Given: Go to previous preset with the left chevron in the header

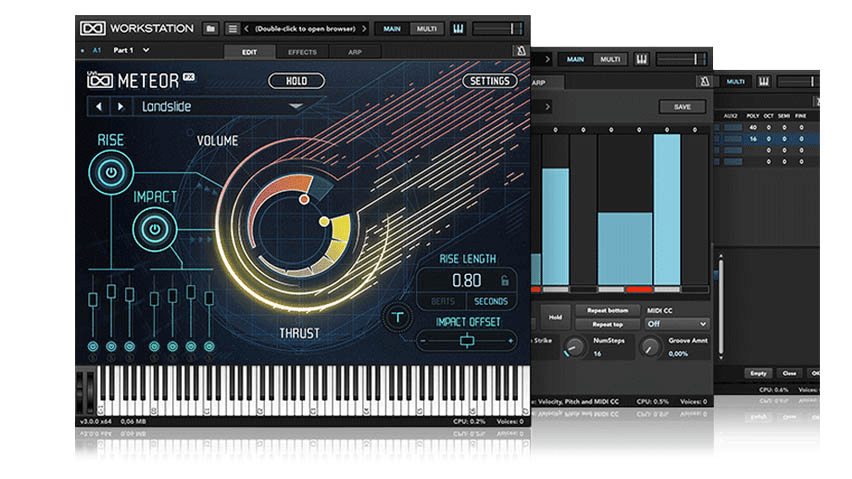Looking at the screenshot, I should (x=247, y=29).
